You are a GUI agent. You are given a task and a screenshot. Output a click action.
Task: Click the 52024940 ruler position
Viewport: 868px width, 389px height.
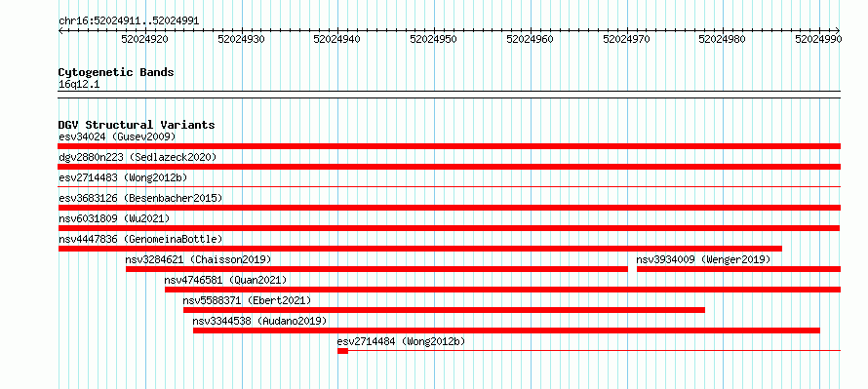point(337,39)
